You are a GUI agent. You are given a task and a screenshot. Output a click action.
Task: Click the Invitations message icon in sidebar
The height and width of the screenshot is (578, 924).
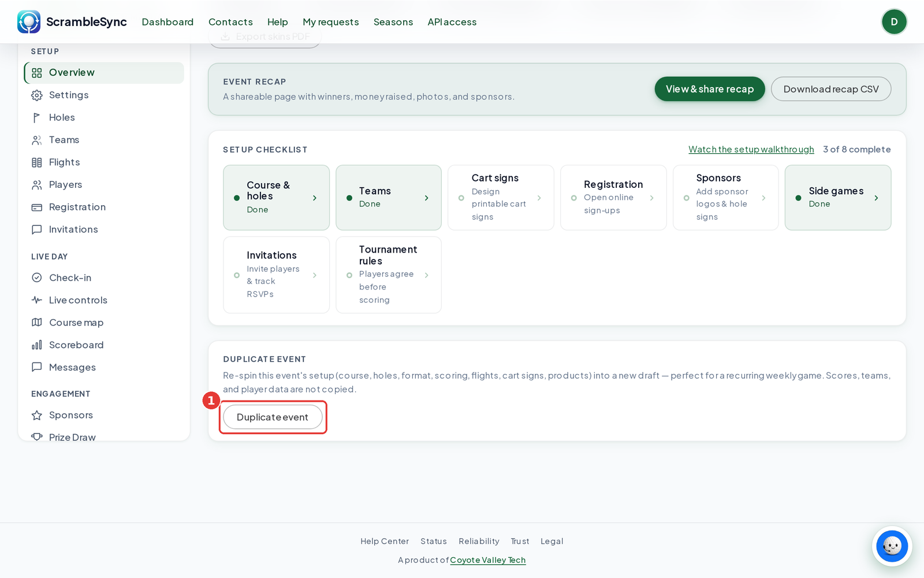(37, 229)
